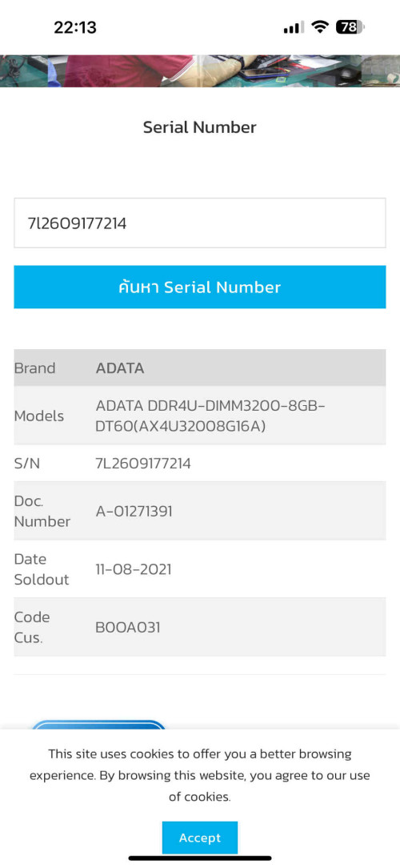This screenshot has width=400, height=868.
Task: Select the Serial Number heading
Action: pos(200,127)
